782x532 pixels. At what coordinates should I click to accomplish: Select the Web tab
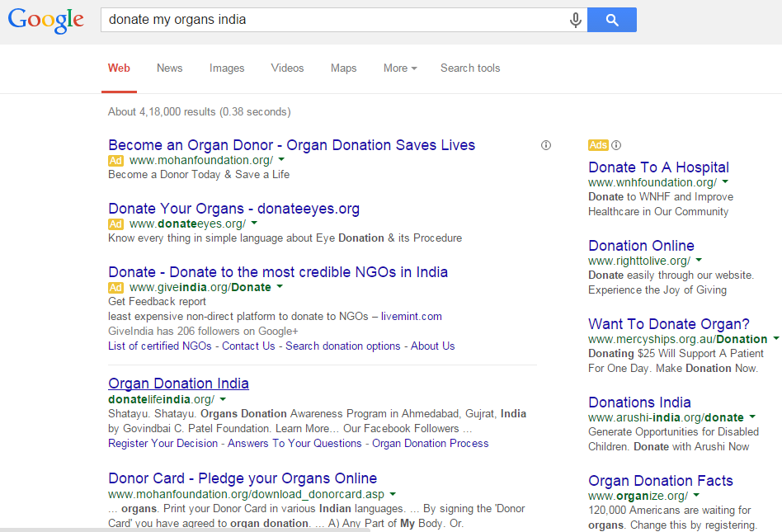click(x=119, y=68)
